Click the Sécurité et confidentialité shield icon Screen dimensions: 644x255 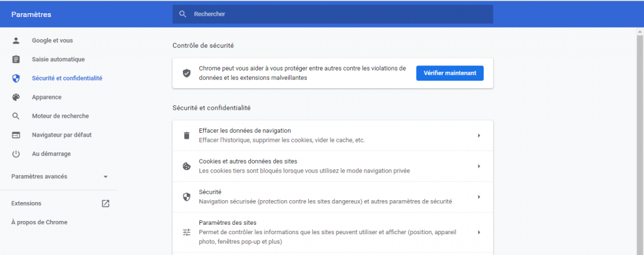coord(16,78)
